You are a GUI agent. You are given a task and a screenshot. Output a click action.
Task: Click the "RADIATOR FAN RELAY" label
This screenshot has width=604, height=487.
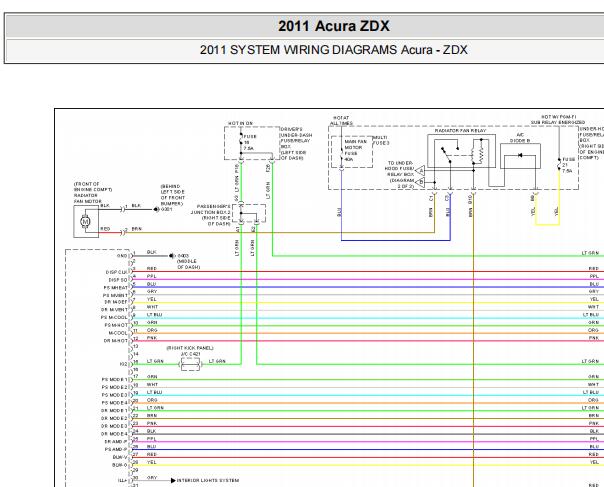coord(460,131)
